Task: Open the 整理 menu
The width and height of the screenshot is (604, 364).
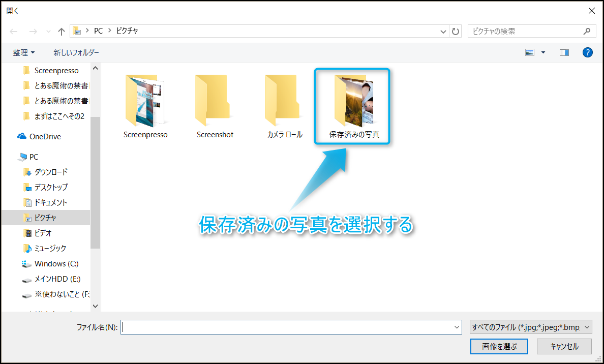Action: coord(24,52)
